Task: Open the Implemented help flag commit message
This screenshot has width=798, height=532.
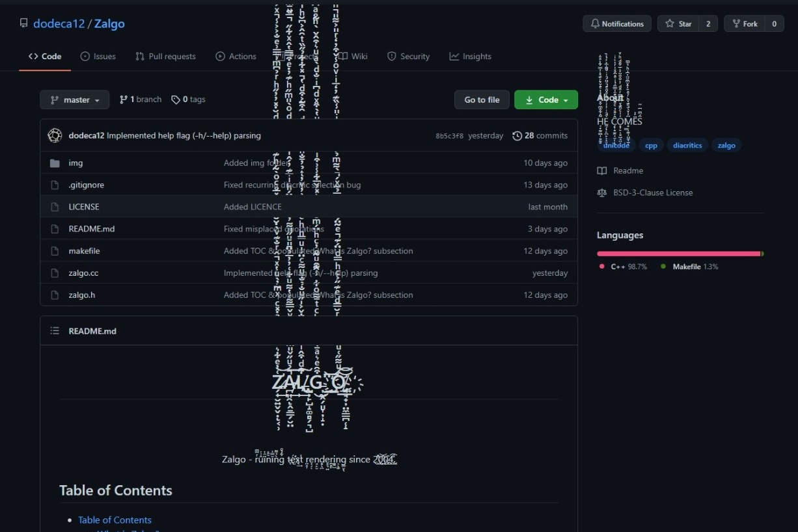Action: coord(184,136)
